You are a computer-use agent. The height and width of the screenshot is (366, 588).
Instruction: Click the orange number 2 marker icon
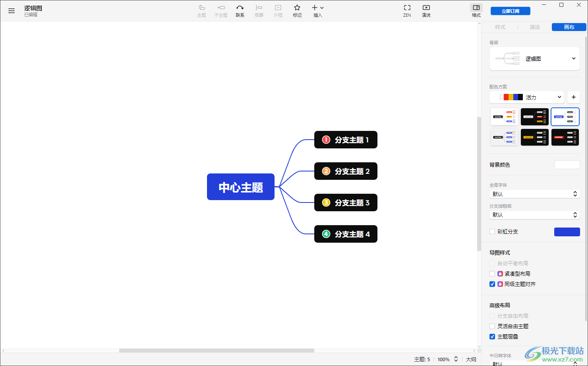click(x=326, y=171)
